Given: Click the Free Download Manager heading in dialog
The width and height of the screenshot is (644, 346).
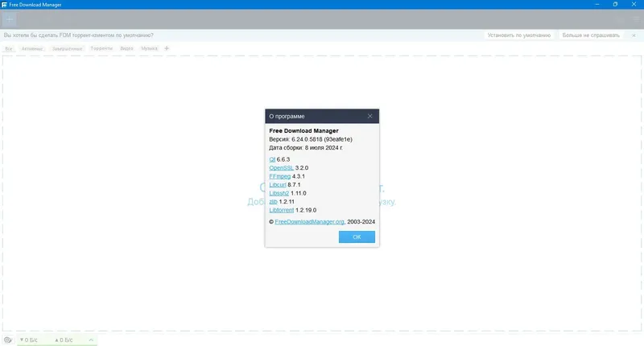Looking at the screenshot, I should coord(304,130).
